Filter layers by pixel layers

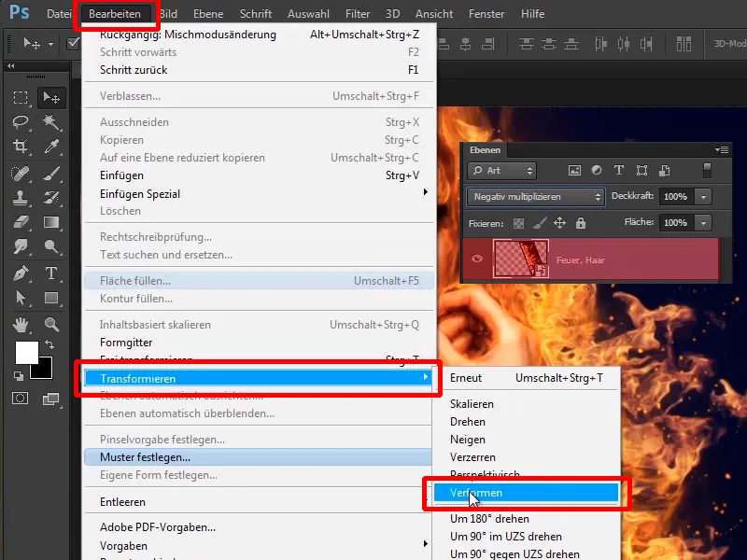pos(574,171)
